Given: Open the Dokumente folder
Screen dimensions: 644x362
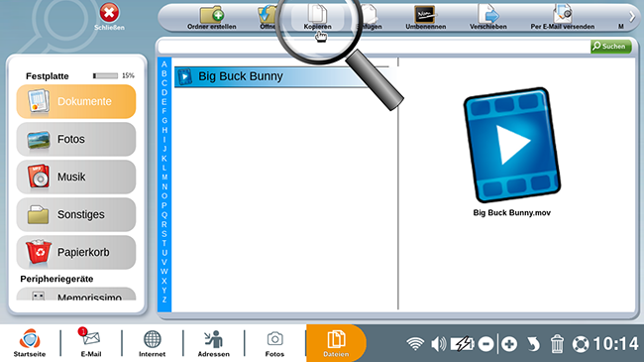Looking at the screenshot, I should point(76,101).
